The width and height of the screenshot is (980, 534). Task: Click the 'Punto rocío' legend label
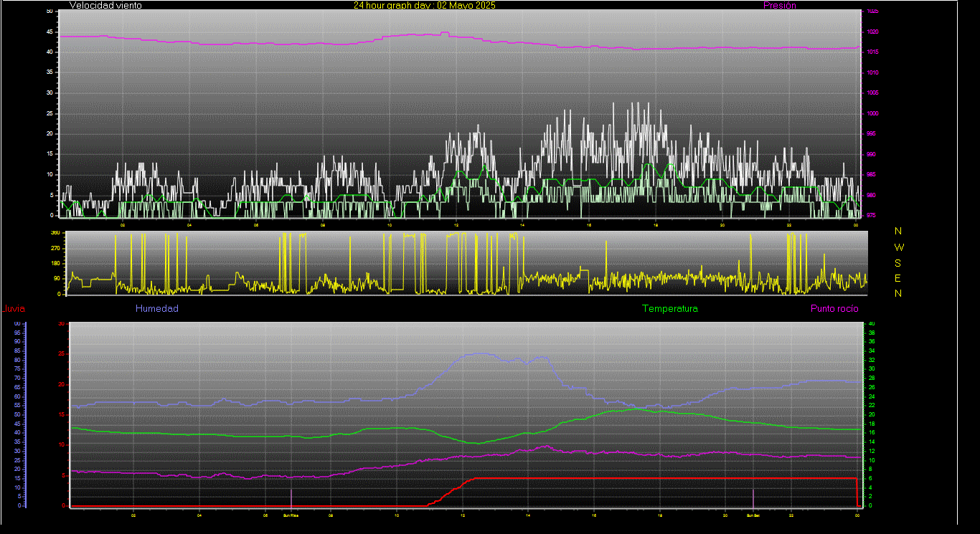click(x=834, y=309)
